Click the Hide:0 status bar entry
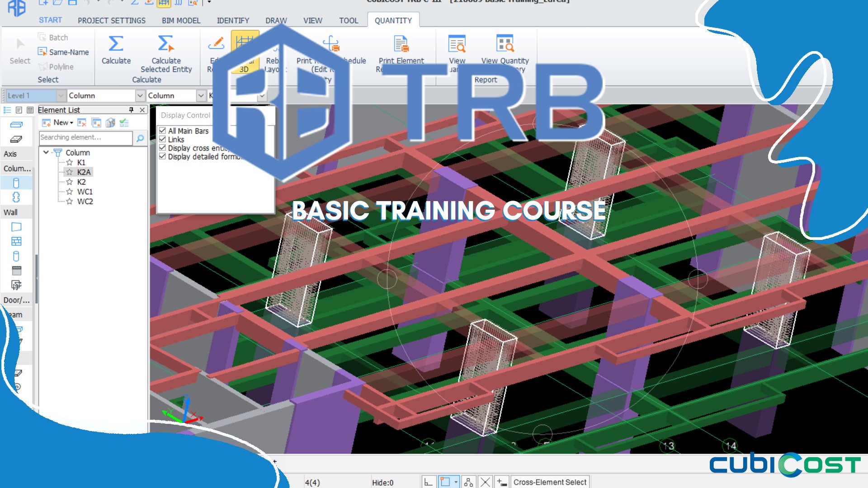This screenshot has height=488, width=868. pos(382,483)
